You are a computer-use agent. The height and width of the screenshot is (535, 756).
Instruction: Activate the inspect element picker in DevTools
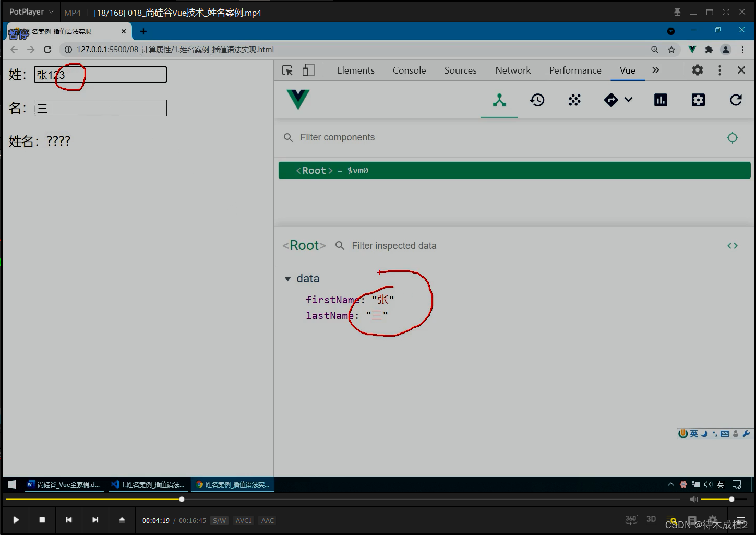click(287, 70)
